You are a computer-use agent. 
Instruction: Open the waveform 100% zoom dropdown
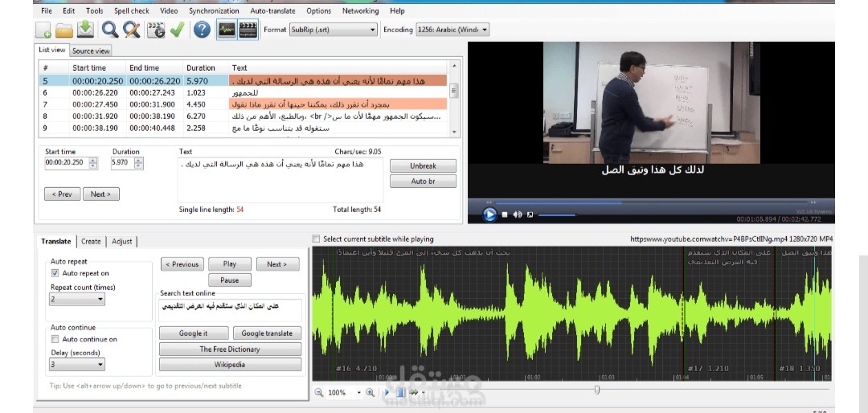click(358, 393)
